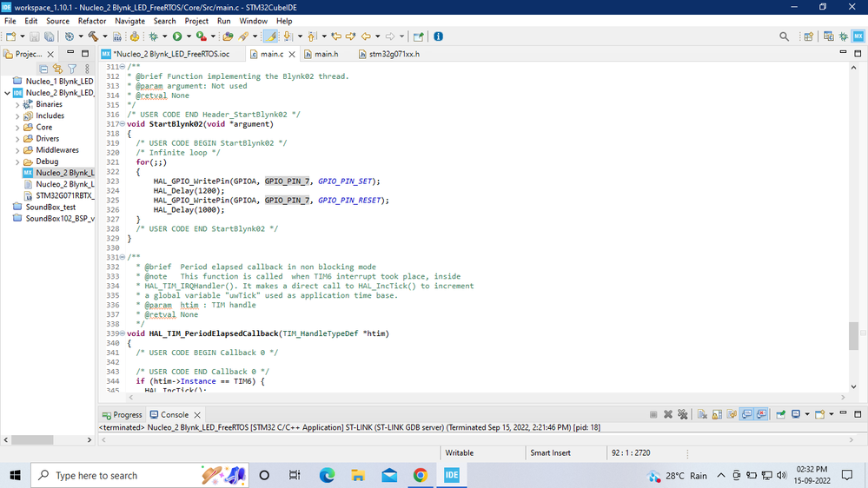Viewport: 868px width, 488px height.
Task: Click the search magnifier icon in toolbar
Action: [x=784, y=36]
